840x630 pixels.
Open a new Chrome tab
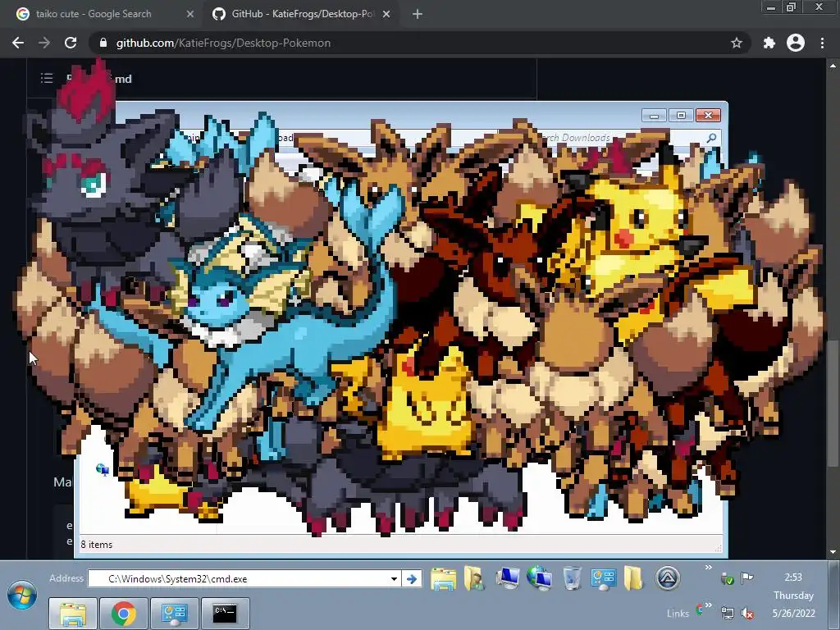tap(418, 14)
